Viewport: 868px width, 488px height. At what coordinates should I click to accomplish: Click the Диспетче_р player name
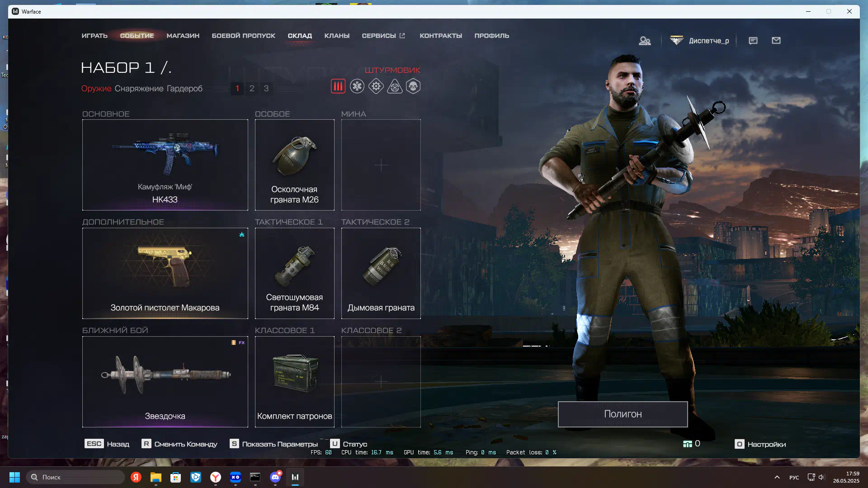pyautogui.click(x=709, y=41)
